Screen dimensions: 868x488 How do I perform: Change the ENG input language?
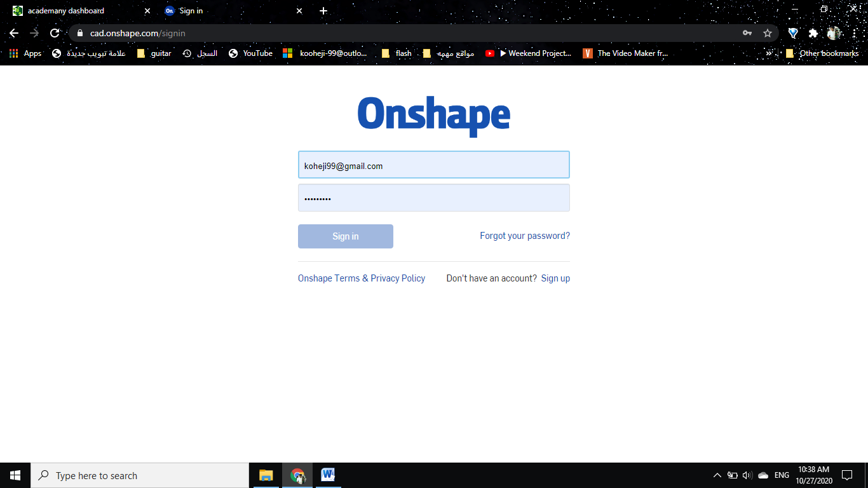(782, 475)
